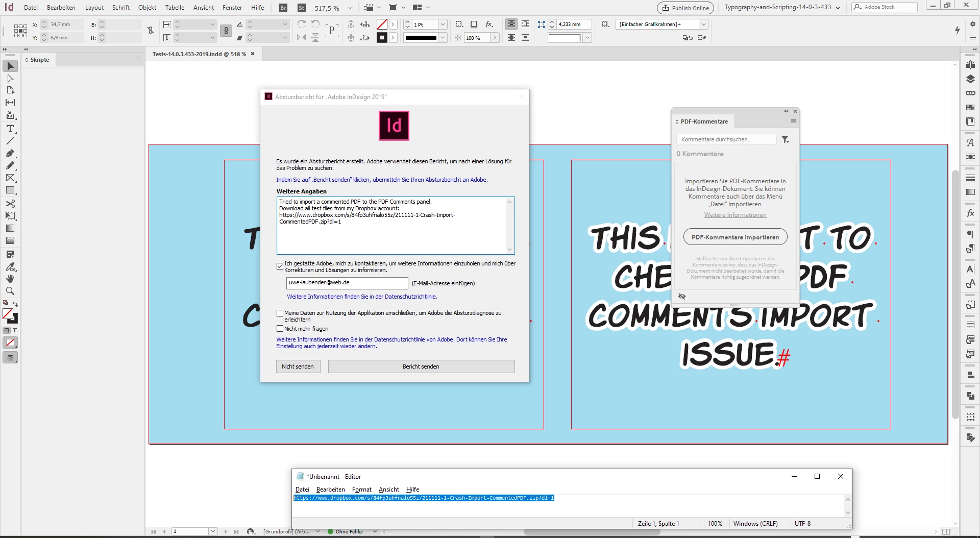Click the fill color swatch in control bar
This screenshot has height=538, width=980.
tap(381, 24)
